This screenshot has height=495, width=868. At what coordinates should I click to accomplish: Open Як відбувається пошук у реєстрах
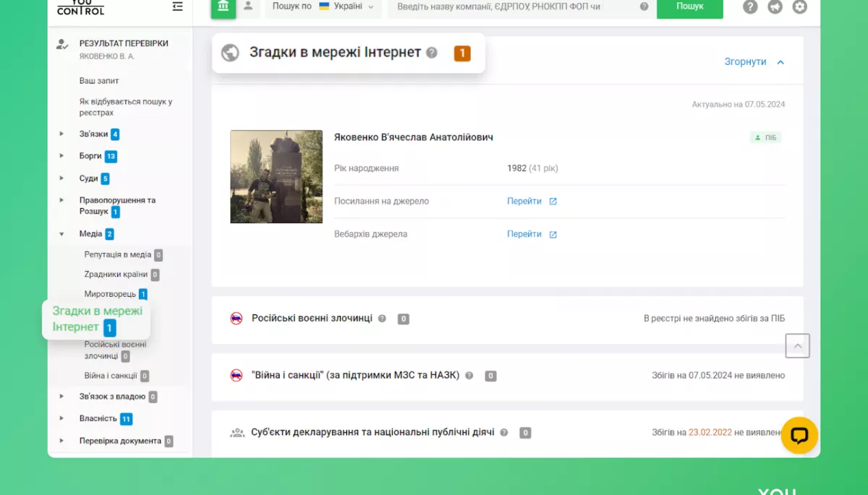tap(126, 107)
